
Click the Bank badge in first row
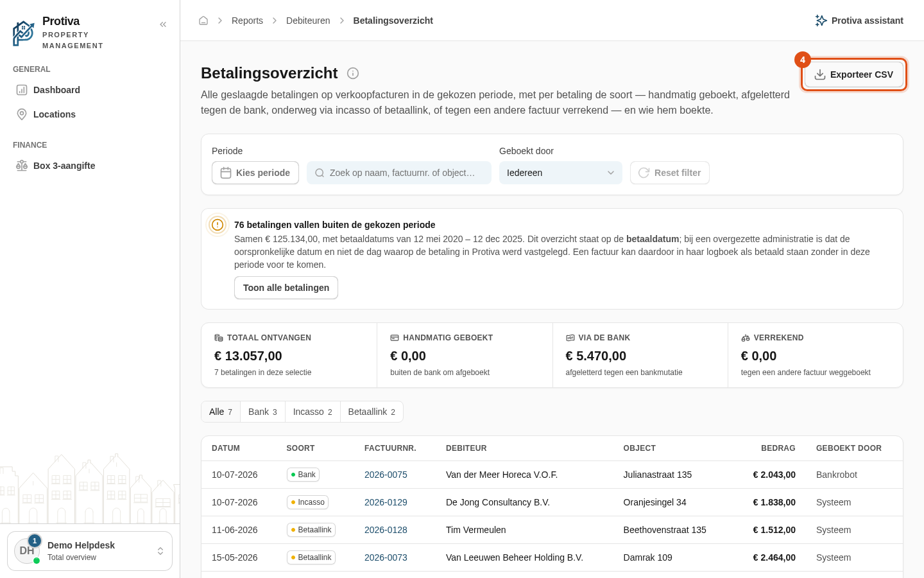pyautogui.click(x=303, y=475)
